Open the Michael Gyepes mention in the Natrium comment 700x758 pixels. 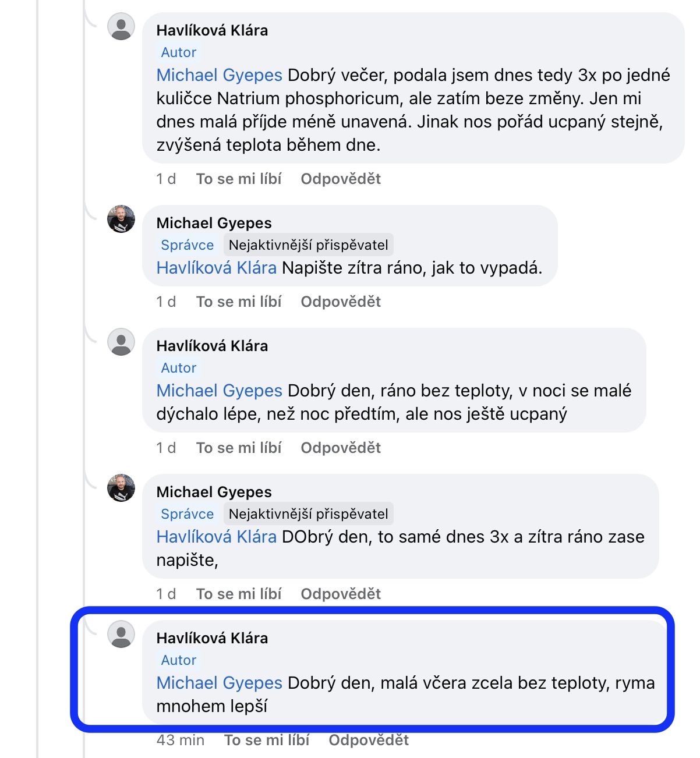click(219, 75)
